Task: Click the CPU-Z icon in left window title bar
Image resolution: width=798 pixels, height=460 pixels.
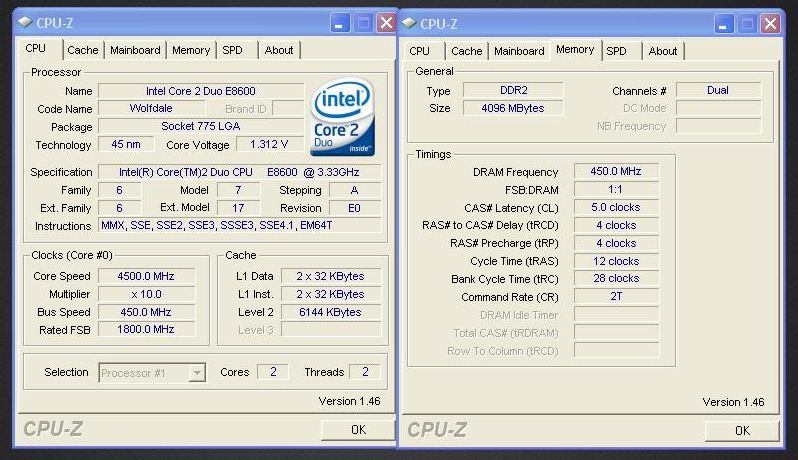Action: 25,22
